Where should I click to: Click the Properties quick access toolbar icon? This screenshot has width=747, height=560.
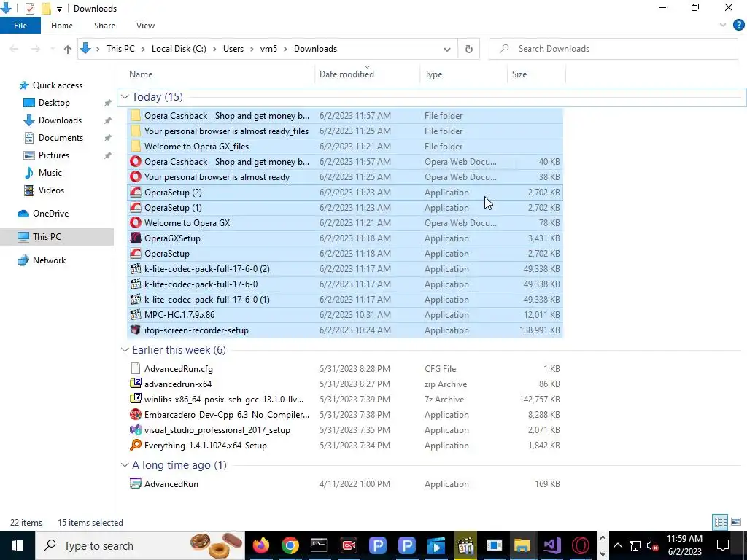30,9
